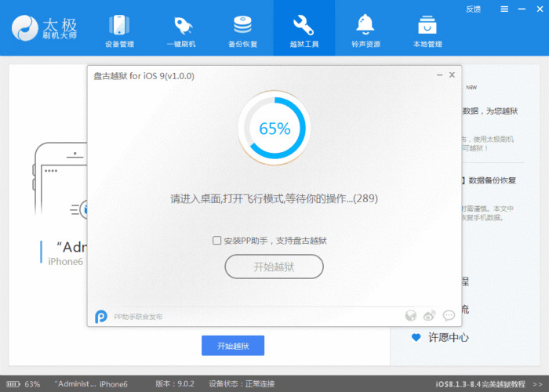This screenshot has height=392, width=549.
Task: Click the outlined 开始越狱 button in the dialog
Action: 274,267
